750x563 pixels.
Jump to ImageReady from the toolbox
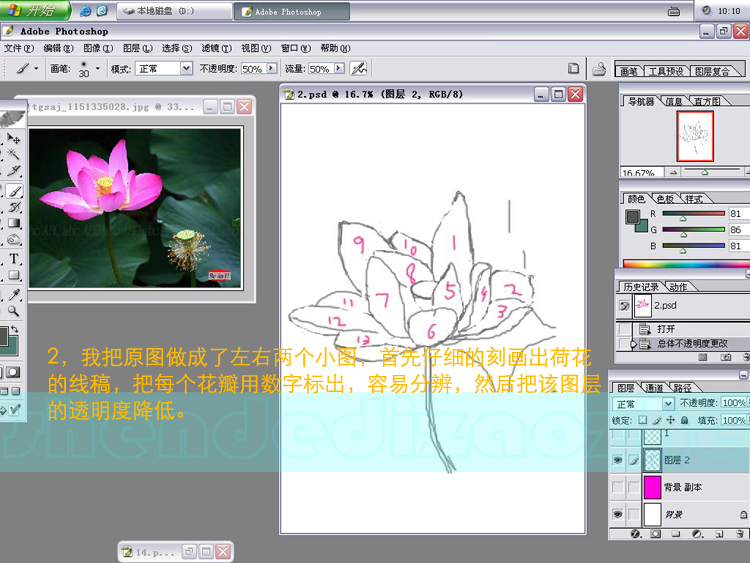pyautogui.click(x=13, y=410)
